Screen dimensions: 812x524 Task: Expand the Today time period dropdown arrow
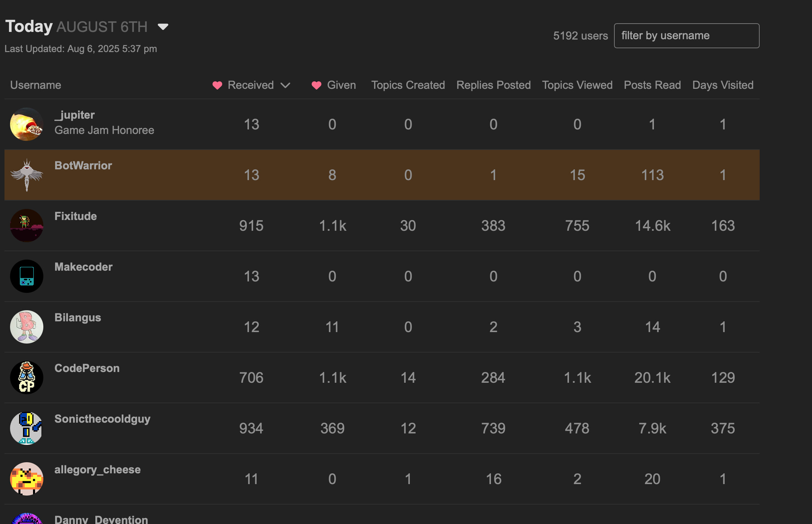(x=163, y=27)
